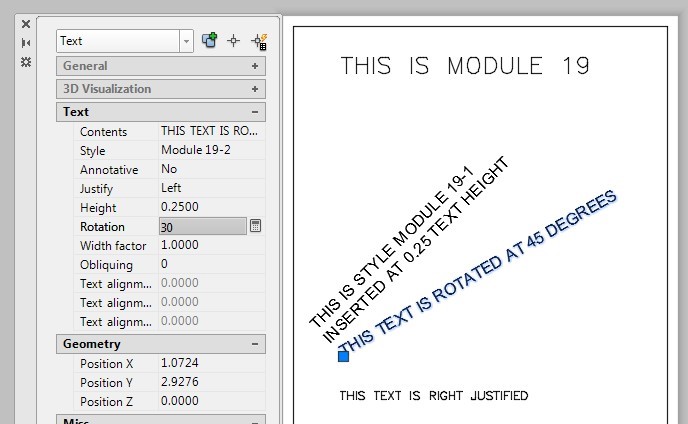Select the THIS IS MODULE 19 title text
The width and height of the screenshot is (688, 424).
(x=464, y=67)
